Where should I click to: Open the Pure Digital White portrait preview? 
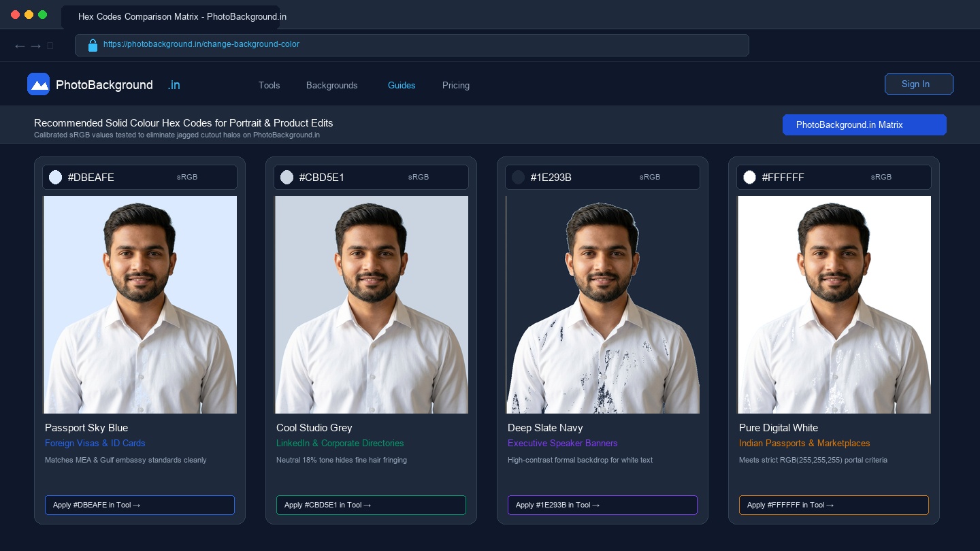pos(834,305)
